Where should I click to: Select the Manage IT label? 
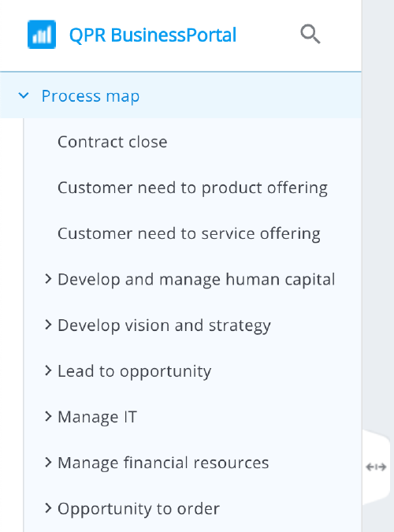pyautogui.click(x=98, y=417)
